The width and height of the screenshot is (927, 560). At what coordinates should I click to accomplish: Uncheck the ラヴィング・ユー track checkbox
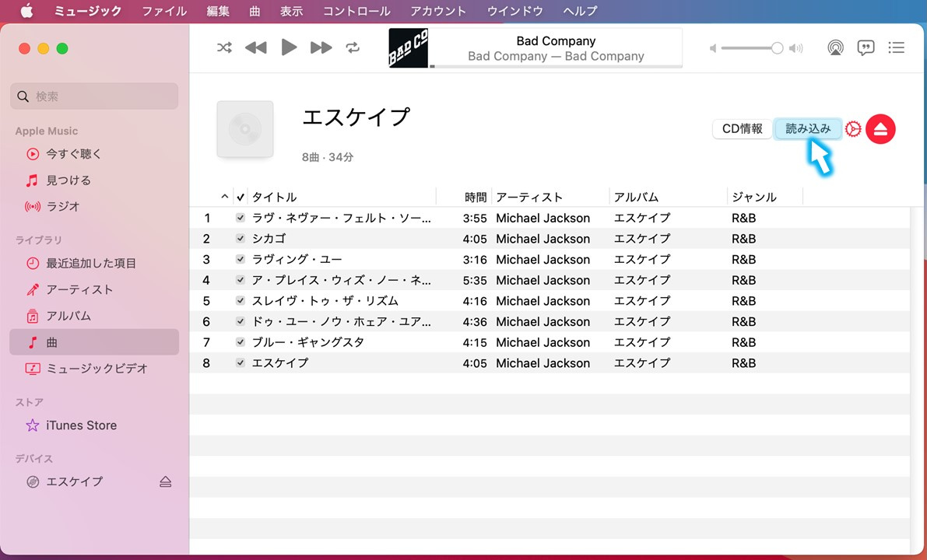tap(241, 260)
